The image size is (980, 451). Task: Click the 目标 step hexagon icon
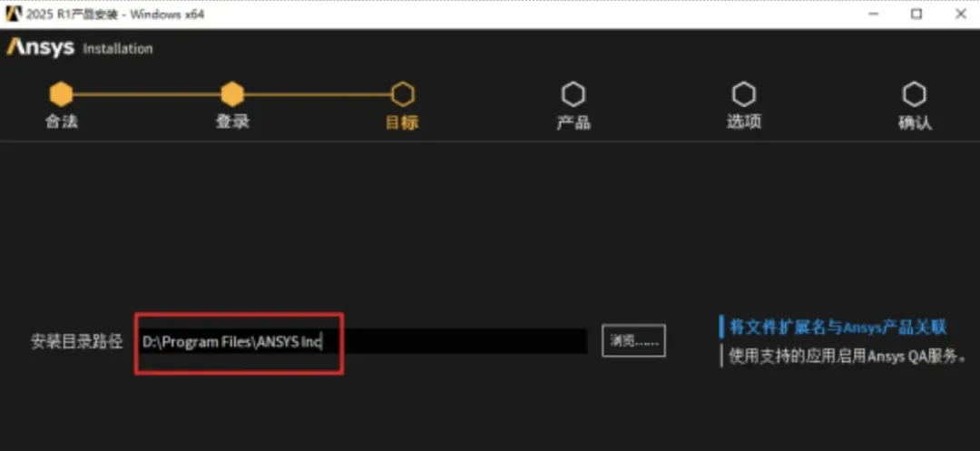tap(403, 94)
